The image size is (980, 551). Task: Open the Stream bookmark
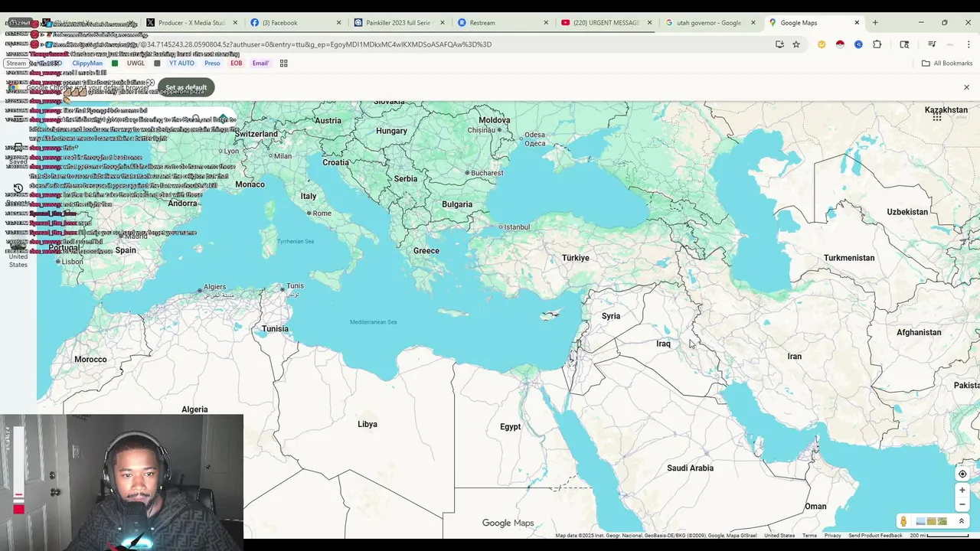tap(17, 64)
